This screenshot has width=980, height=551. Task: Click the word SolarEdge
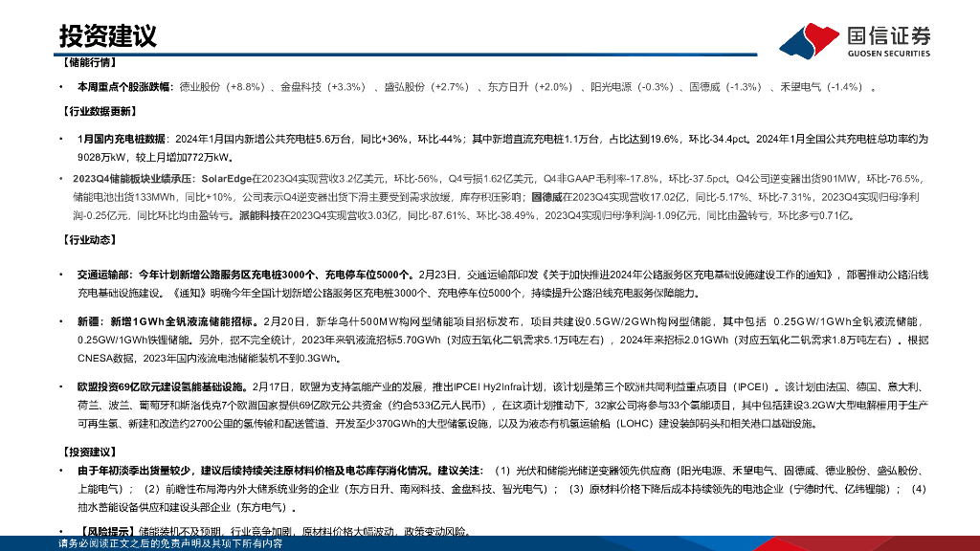click(x=226, y=179)
